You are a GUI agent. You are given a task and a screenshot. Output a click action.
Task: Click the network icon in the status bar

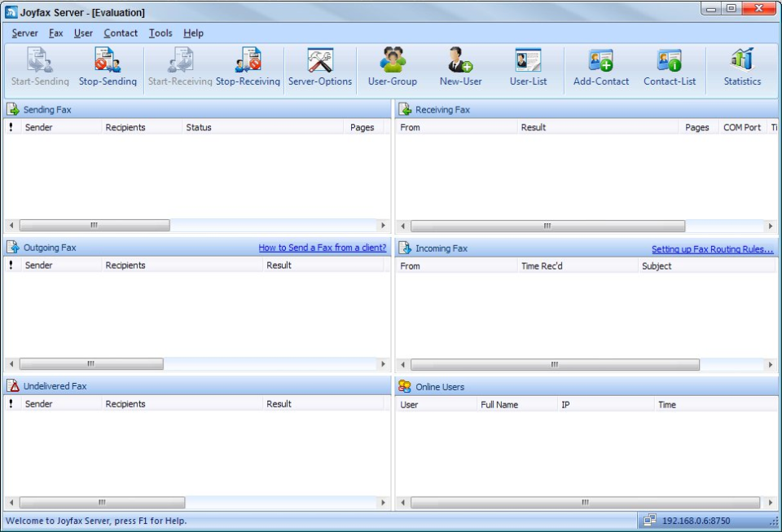650,520
